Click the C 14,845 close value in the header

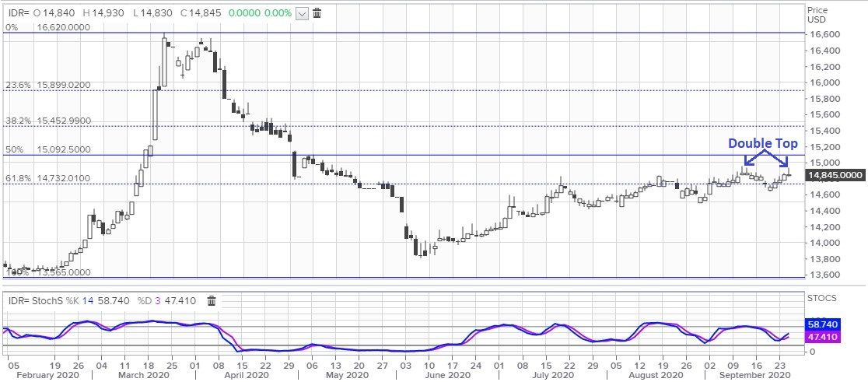tap(201, 13)
